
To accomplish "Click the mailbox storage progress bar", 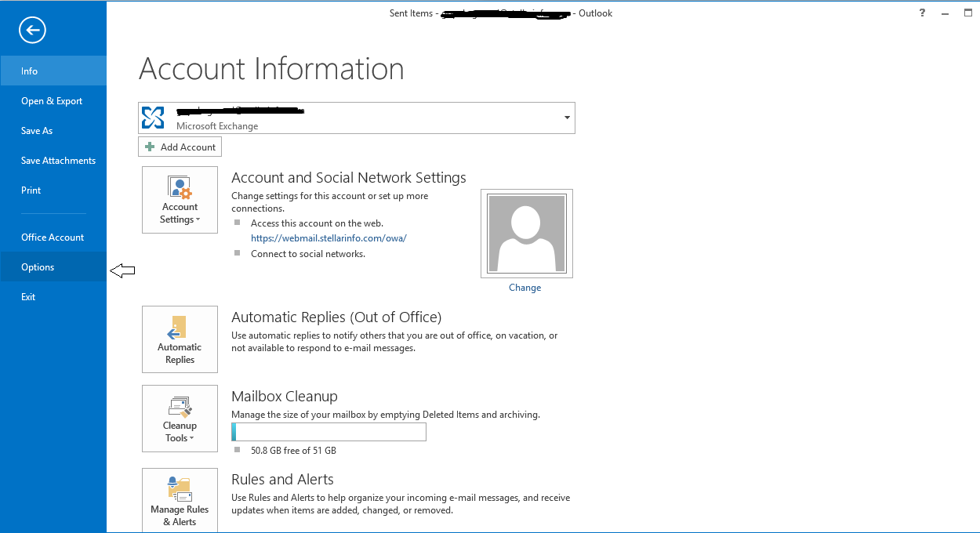I will tap(328, 432).
